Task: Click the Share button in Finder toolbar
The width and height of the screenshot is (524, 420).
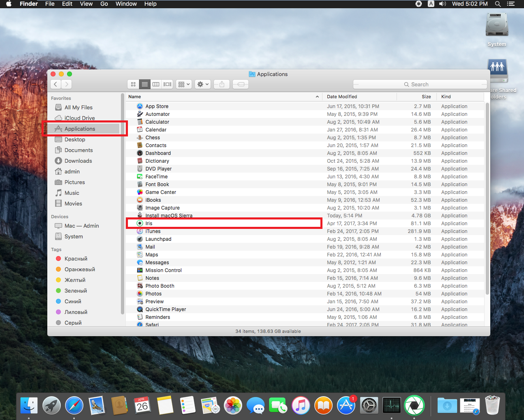Action: (x=222, y=84)
